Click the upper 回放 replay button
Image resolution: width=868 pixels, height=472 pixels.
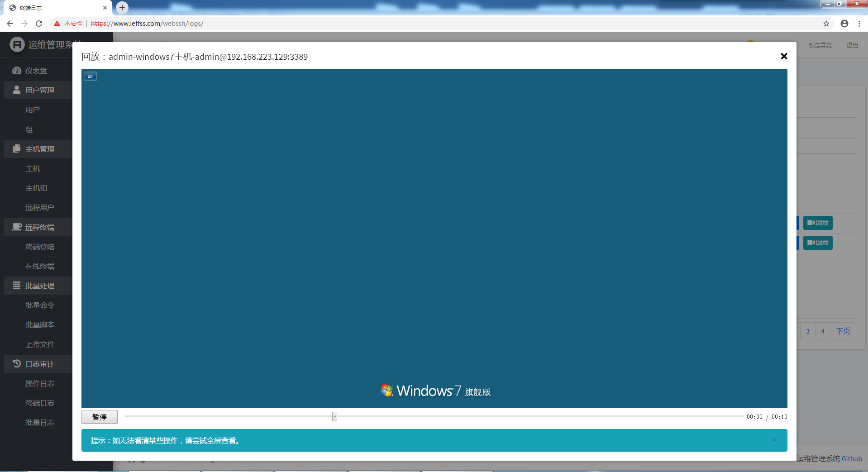coord(818,223)
